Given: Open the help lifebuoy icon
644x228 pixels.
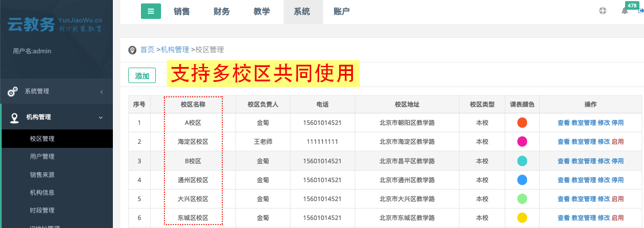Looking at the screenshot, I should (603, 11).
